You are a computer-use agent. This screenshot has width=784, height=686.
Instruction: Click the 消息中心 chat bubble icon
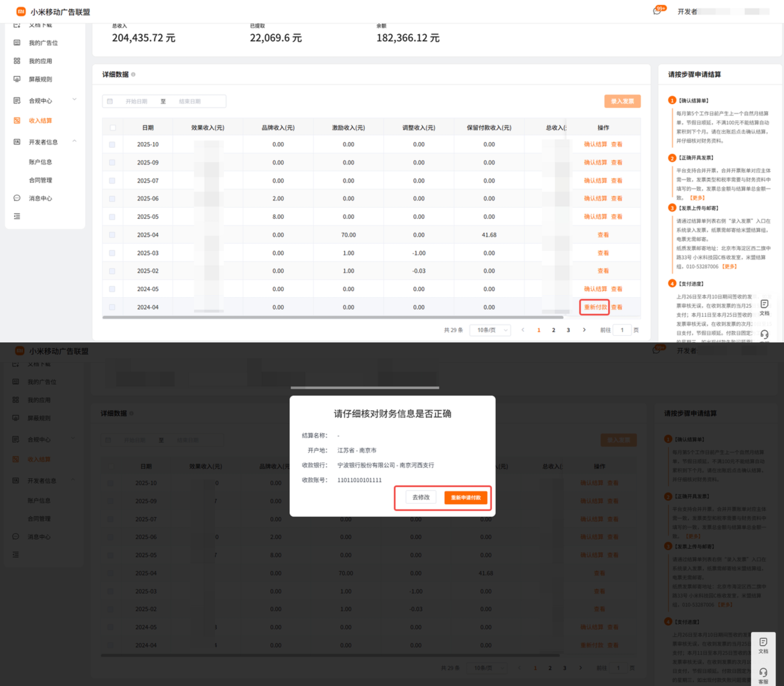click(17, 198)
